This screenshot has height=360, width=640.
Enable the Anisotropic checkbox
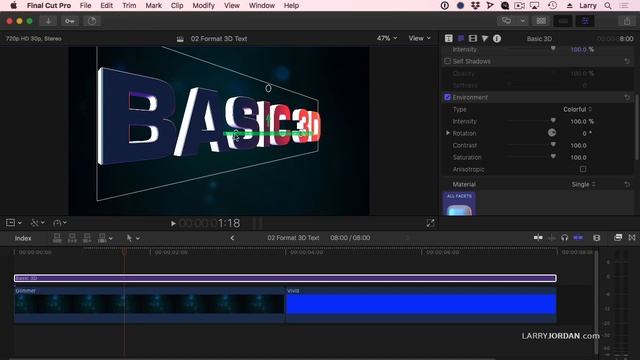pos(583,169)
